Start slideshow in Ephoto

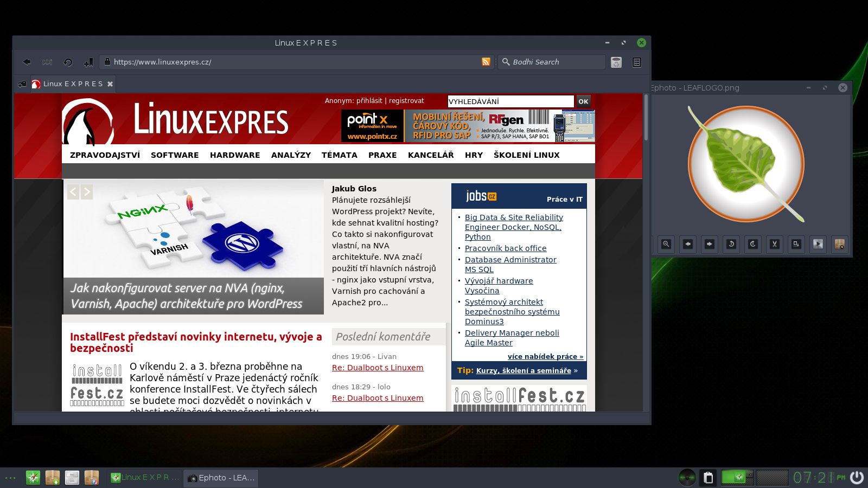click(x=818, y=244)
